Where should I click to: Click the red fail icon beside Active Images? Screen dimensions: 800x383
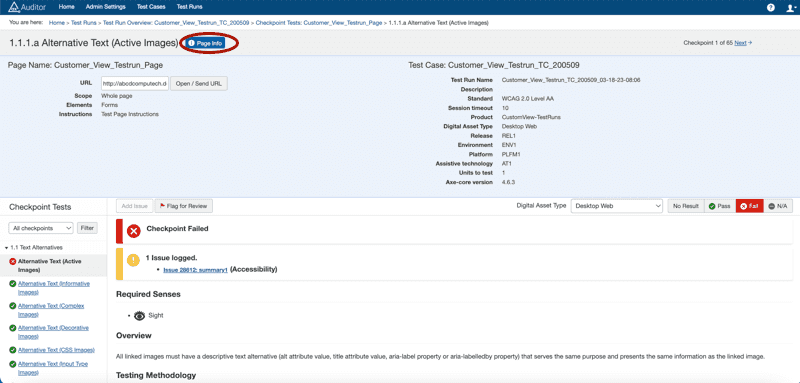click(x=13, y=262)
